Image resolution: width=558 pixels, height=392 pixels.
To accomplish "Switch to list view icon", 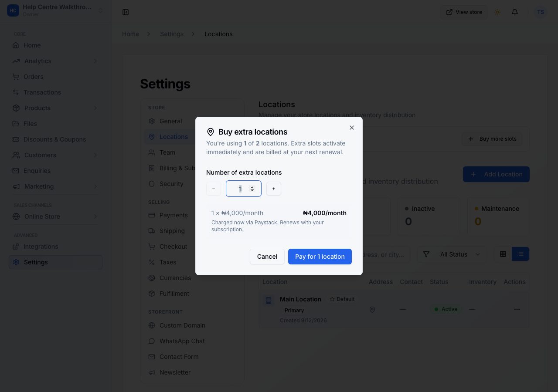I will click(521, 254).
